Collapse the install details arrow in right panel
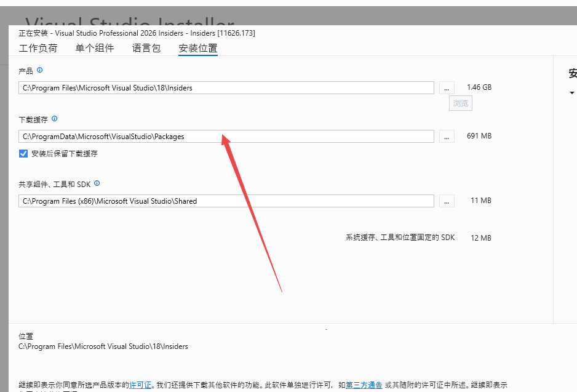Viewport: 577px width, 392px height. [x=572, y=93]
